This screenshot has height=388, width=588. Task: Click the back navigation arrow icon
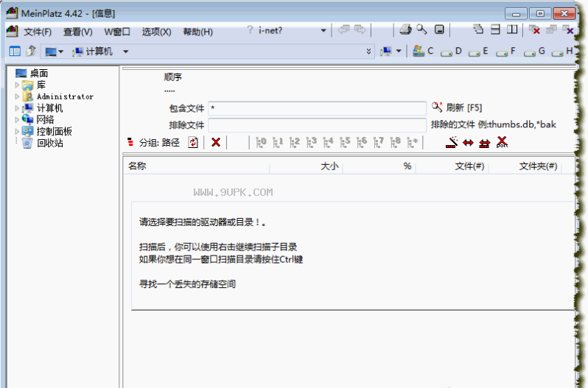click(x=343, y=29)
